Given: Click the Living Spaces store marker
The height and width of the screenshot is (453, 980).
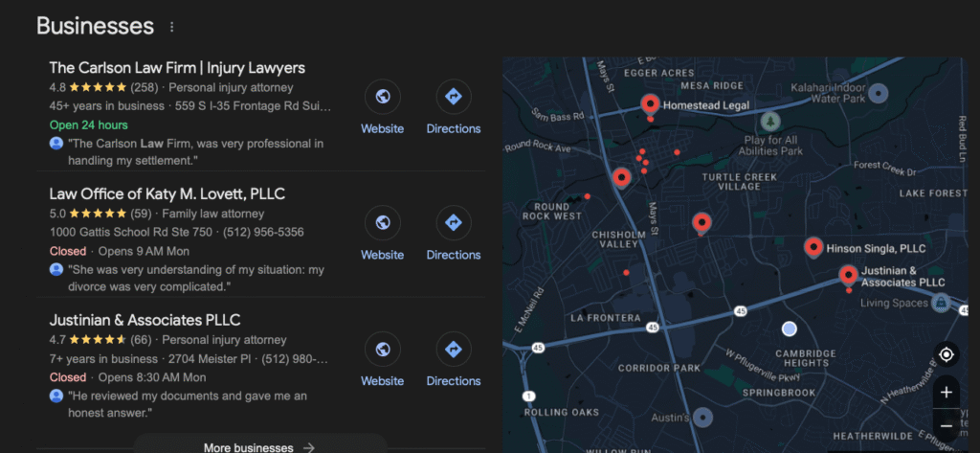Looking at the screenshot, I should pos(941,303).
